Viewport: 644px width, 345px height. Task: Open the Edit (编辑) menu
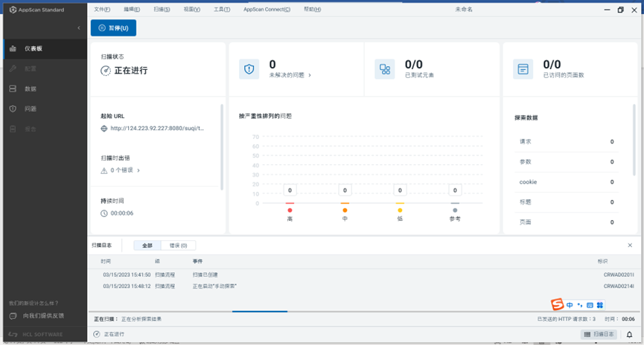click(x=132, y=10)
